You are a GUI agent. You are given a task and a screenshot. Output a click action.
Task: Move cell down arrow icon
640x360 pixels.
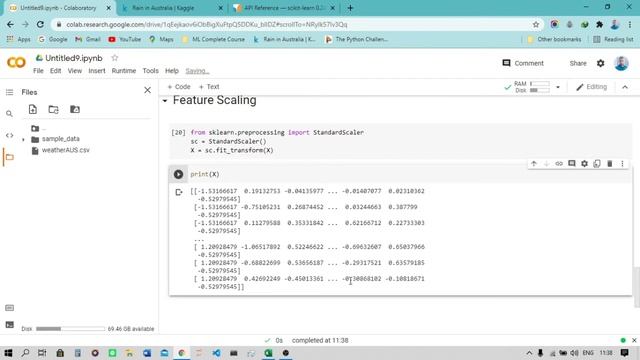[x=547, y=164]
